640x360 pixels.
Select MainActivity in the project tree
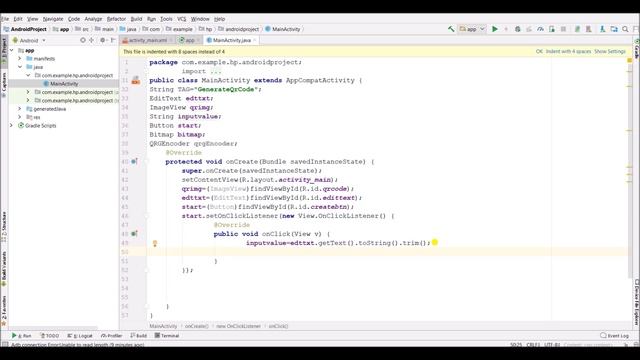point(64,84)
